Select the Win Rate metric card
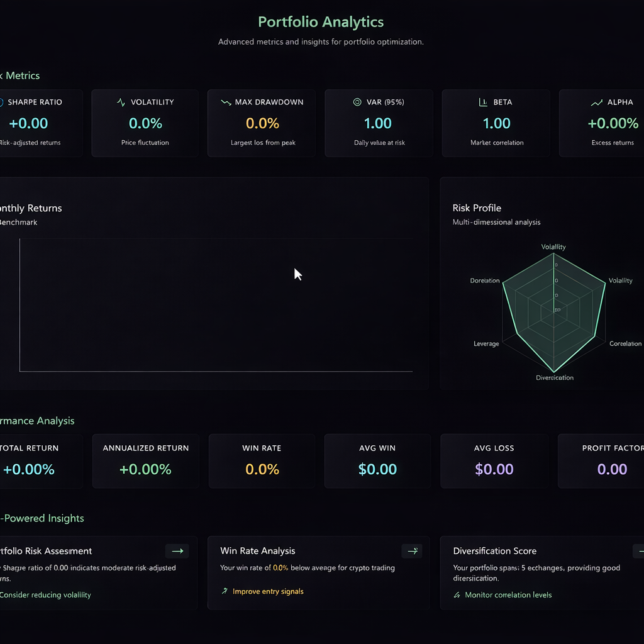Viewport: 644px width, 644px height. pos(262,460)
